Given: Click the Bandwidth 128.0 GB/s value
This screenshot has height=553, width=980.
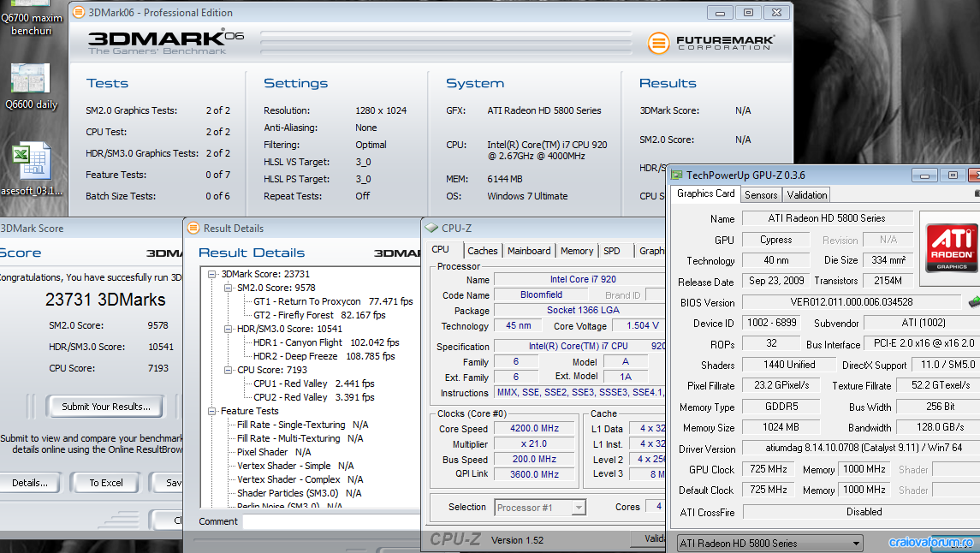Looking at the screenshot, I should click(937, 427).
